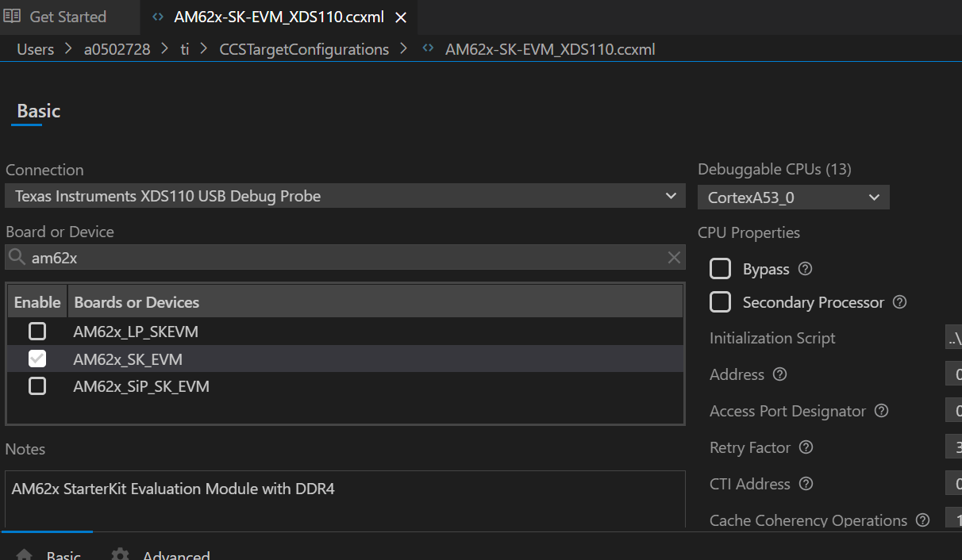The width and height of the screenshot is (962, 560).
Task: Select the Basic heading tab
Action: tap(38, 111)
